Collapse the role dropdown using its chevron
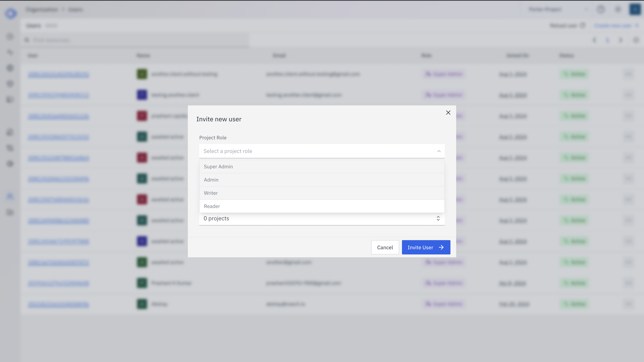 tap(439, 151)
